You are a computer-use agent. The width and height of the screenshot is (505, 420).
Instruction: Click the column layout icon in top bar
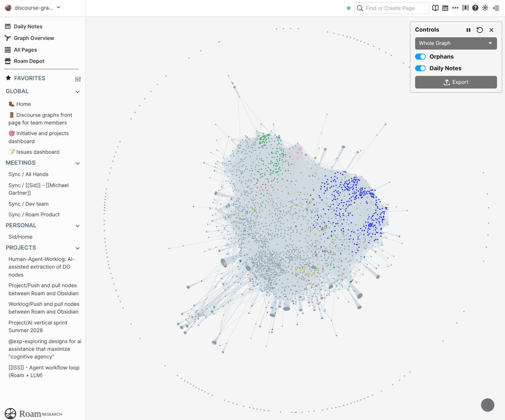465,8
